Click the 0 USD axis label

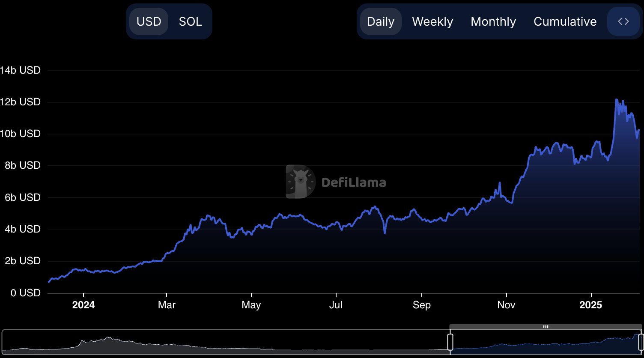point(25,293)
